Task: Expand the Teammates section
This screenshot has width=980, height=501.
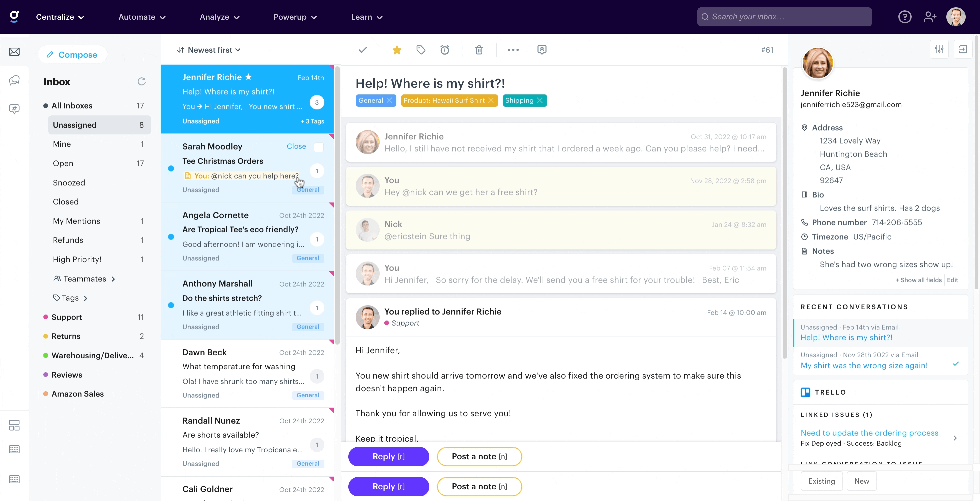Action: pos(84,279)
